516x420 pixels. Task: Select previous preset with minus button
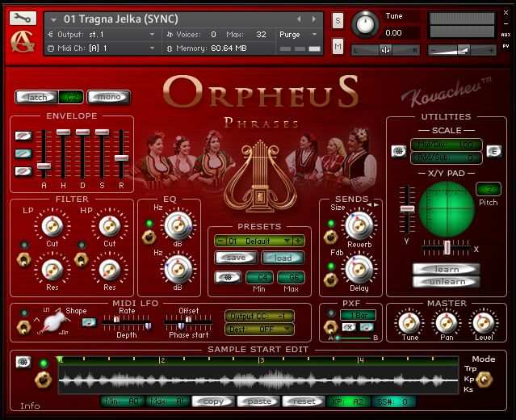[x=220, y=241]
